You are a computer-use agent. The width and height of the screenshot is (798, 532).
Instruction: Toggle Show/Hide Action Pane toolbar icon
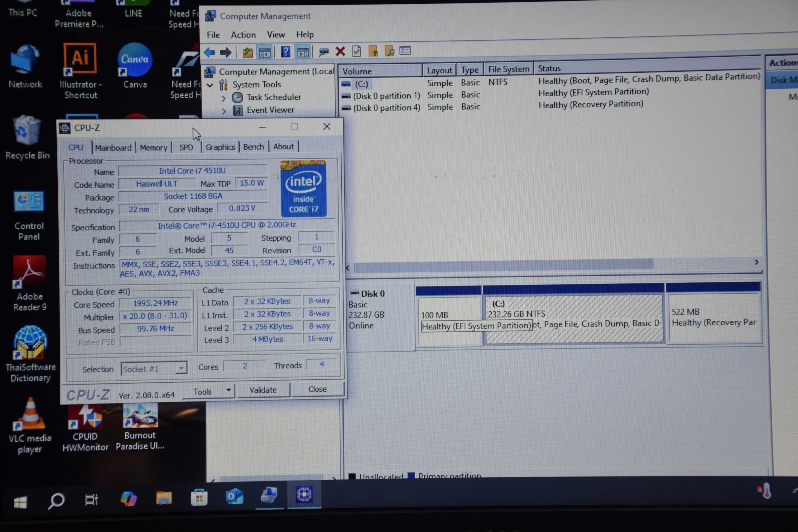[x=303, y=52]
